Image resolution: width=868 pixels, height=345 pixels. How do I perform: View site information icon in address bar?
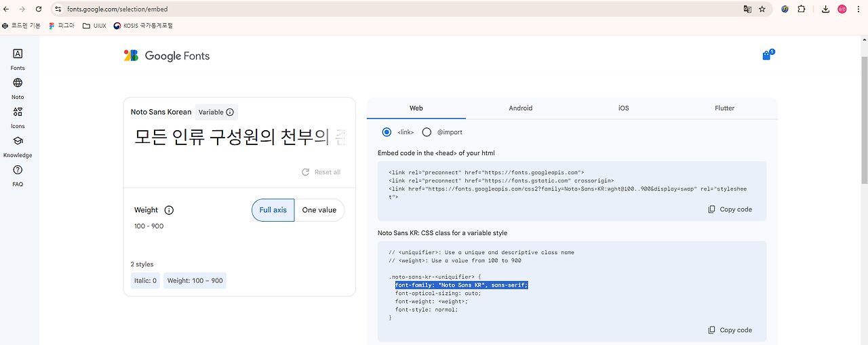click(x=58, y=9)
